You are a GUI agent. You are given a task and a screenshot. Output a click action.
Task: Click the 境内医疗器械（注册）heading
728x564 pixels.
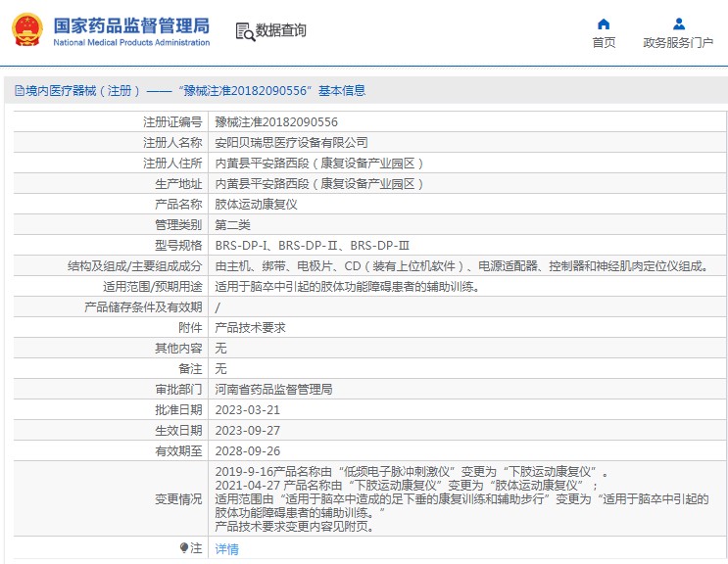[x=82, y=90]
